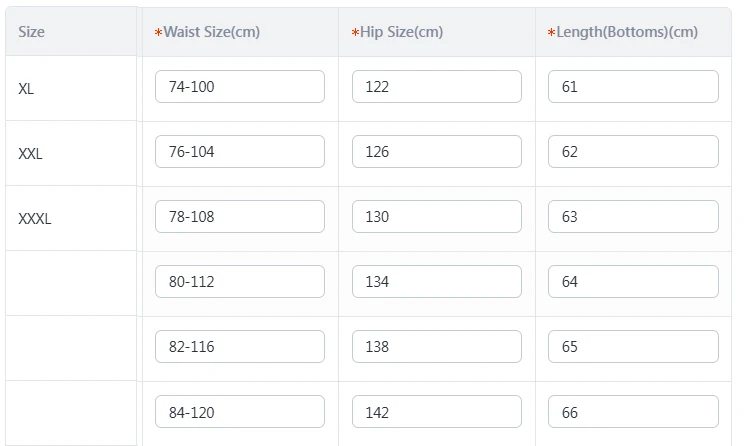
Task: Edit XXXL waist size field 78-108
Action: [x=240, y=217]
